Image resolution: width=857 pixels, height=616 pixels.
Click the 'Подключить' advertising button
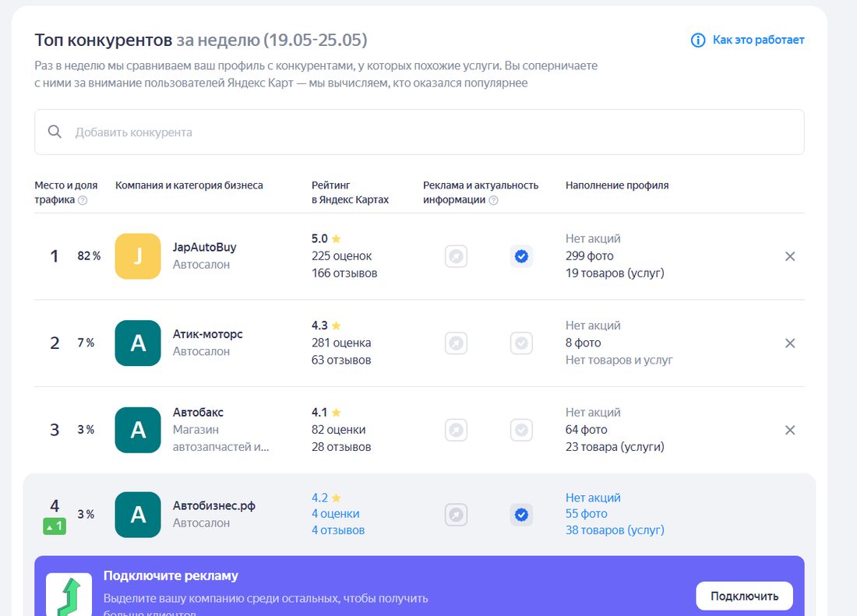pos(744,596)
